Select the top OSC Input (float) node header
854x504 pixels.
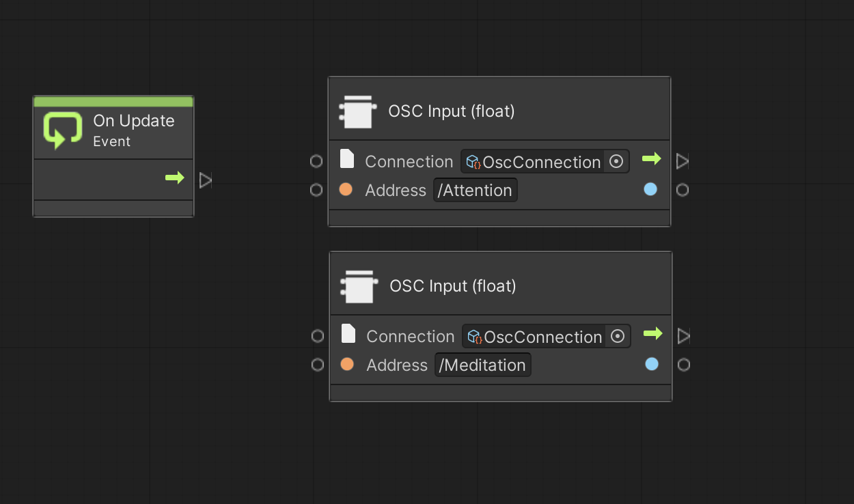click(499, 109)
